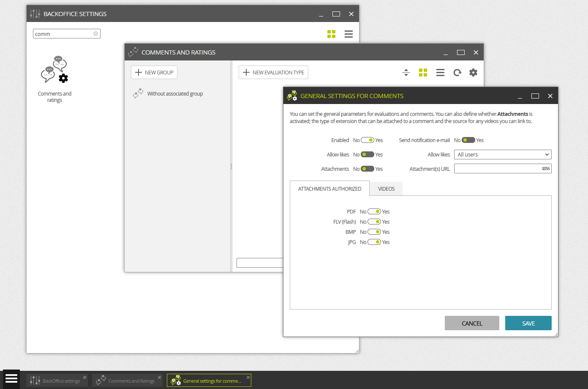
Task: Click the Attachment(s) URL input field
Action: pos(503,169)
